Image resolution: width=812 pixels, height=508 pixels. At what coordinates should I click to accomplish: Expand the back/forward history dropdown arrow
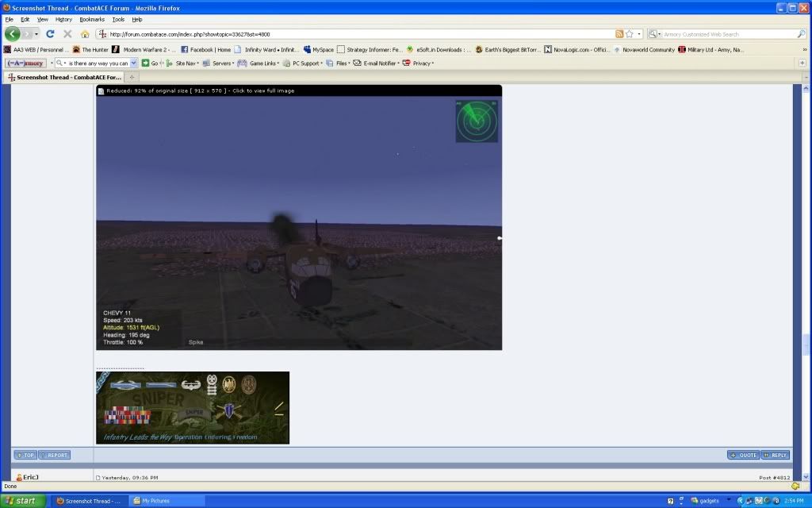[36, 34]
